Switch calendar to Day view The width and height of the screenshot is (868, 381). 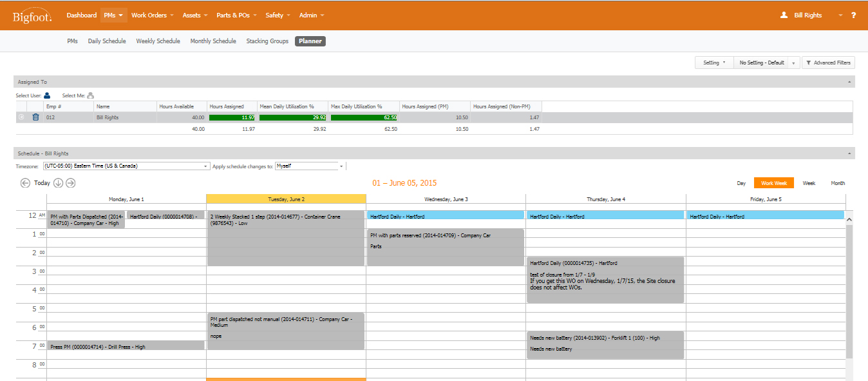coord(741,183)
